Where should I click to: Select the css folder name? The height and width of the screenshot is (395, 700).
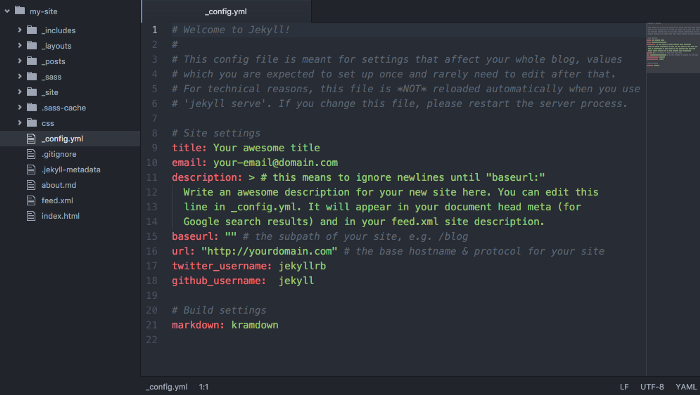click(x=48, y=123)
